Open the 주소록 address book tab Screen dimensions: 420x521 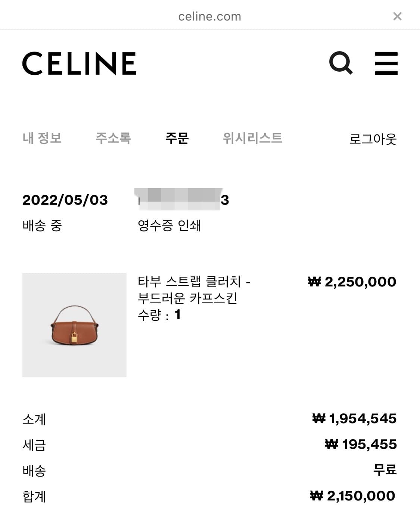113,139
